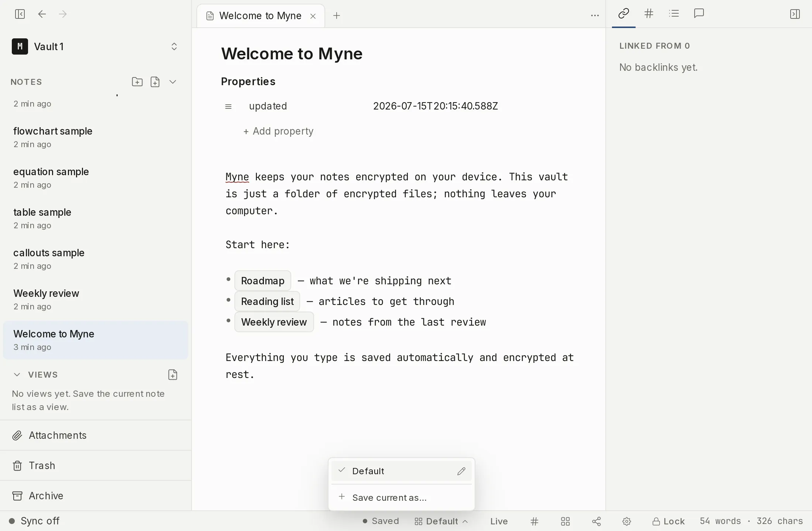Open Attachments in the sidebar
The height and width of the screenshot is (531, 812).
[x=96, y=435]
